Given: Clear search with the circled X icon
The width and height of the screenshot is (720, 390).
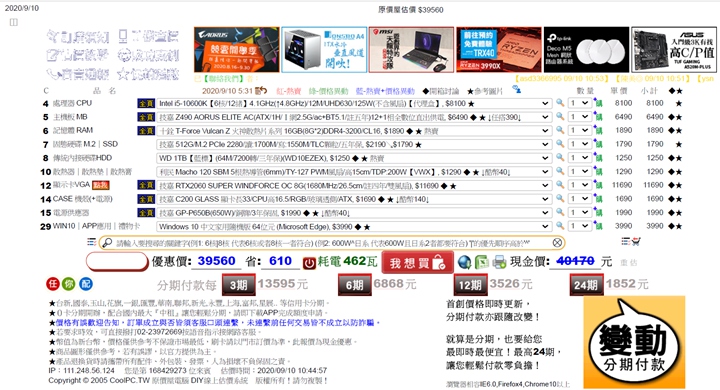Looking at the screenshot, I should pyautogui.click(x=557, y=243).
